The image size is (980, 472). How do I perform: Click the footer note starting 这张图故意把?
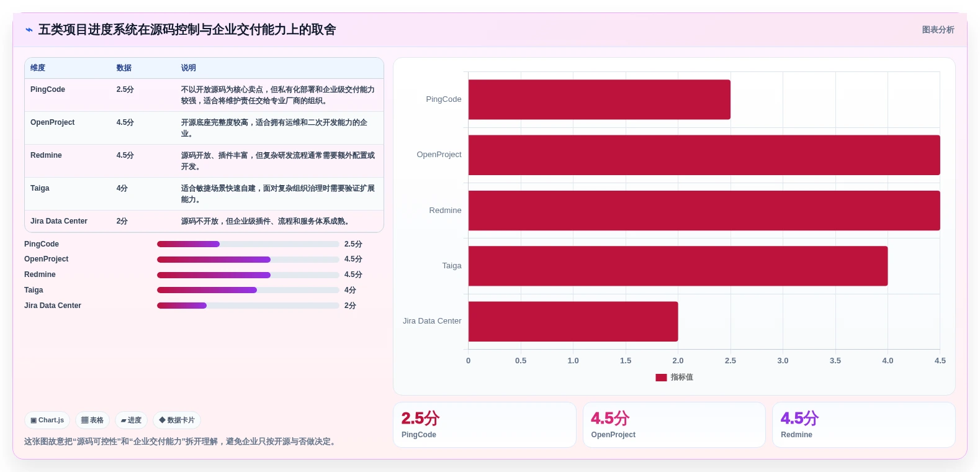[181, 442]
